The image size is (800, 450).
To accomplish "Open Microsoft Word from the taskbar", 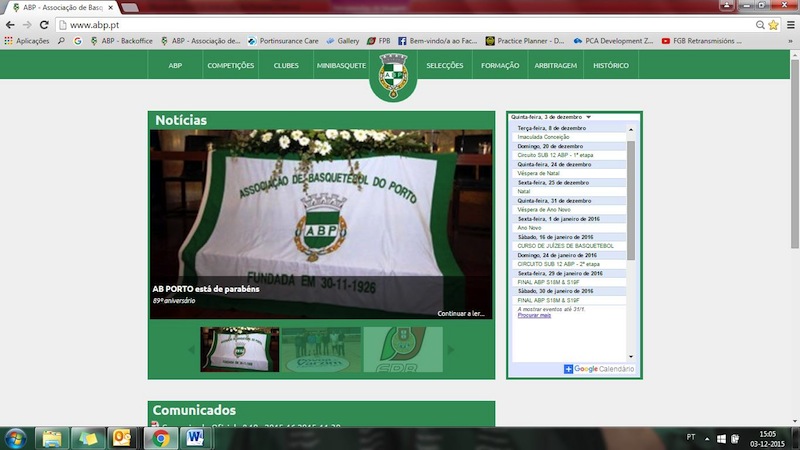I will 195,437.
